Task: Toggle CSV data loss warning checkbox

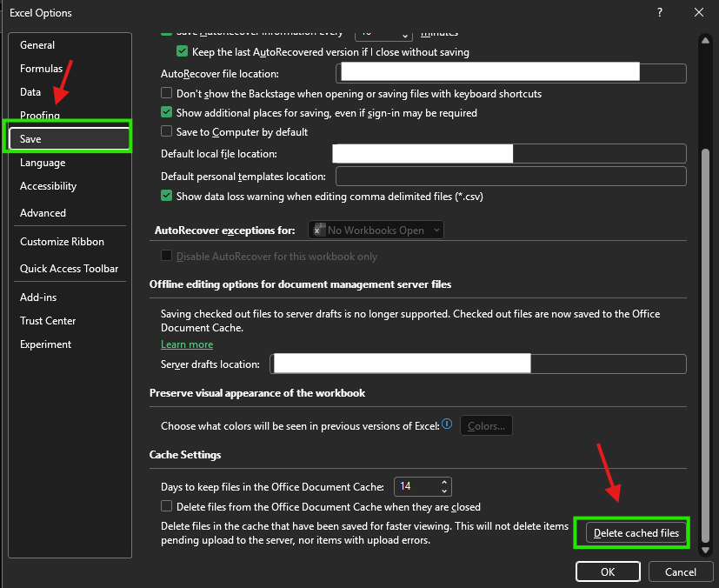Action: pyautogui.click(x=166, y=196)
